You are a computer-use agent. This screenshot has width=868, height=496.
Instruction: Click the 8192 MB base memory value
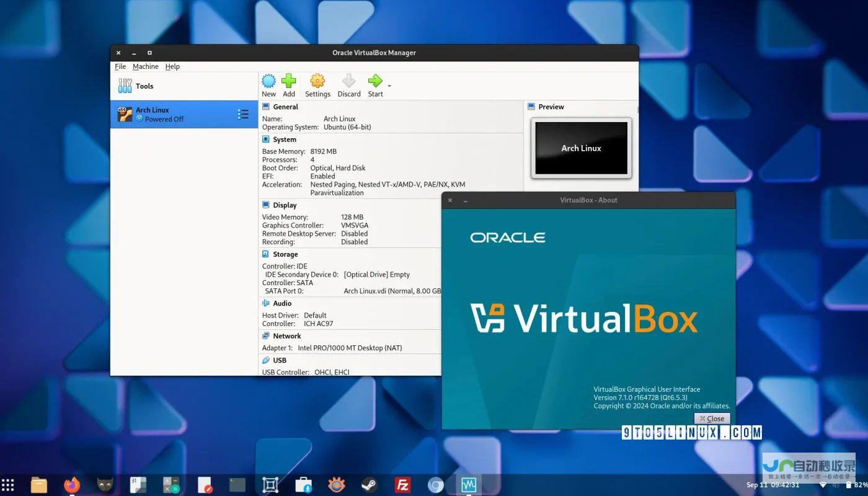coord(324,151)
